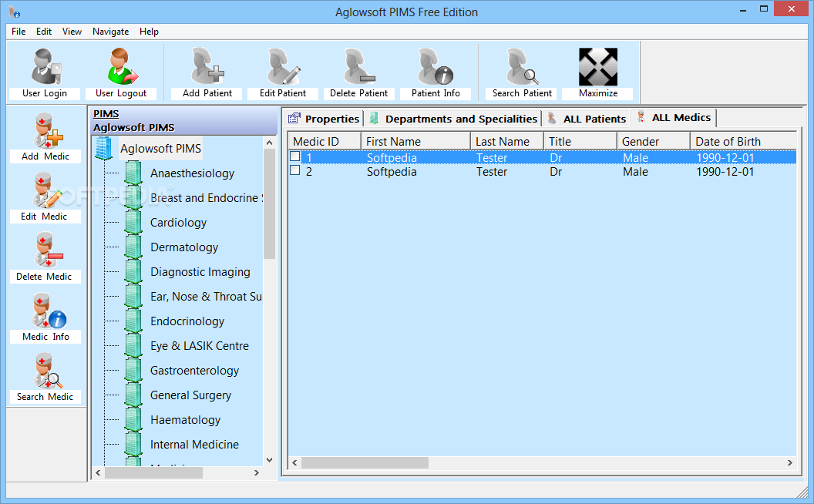
Task: Click medics table scrollbar left arrow
Action: pyautogui.click(x=295, y=462)
